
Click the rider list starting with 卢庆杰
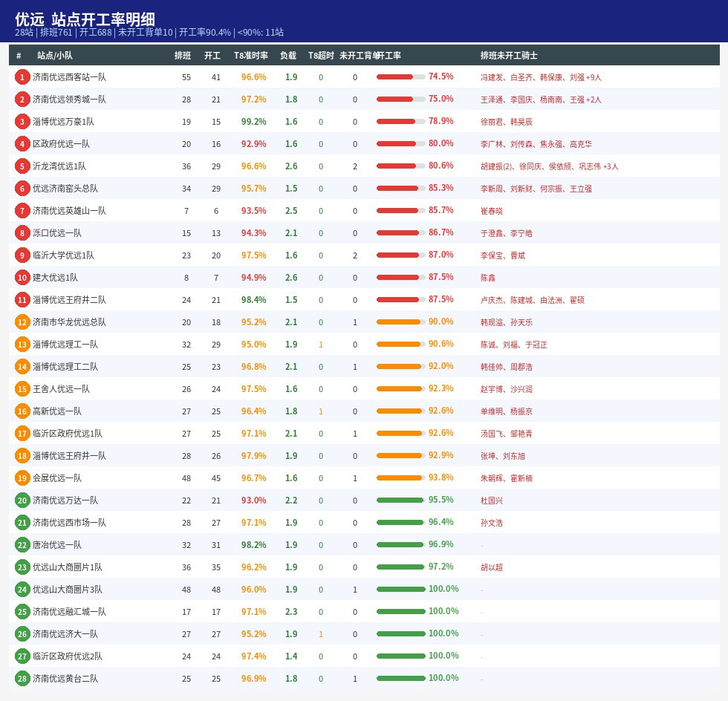(532, 300)
